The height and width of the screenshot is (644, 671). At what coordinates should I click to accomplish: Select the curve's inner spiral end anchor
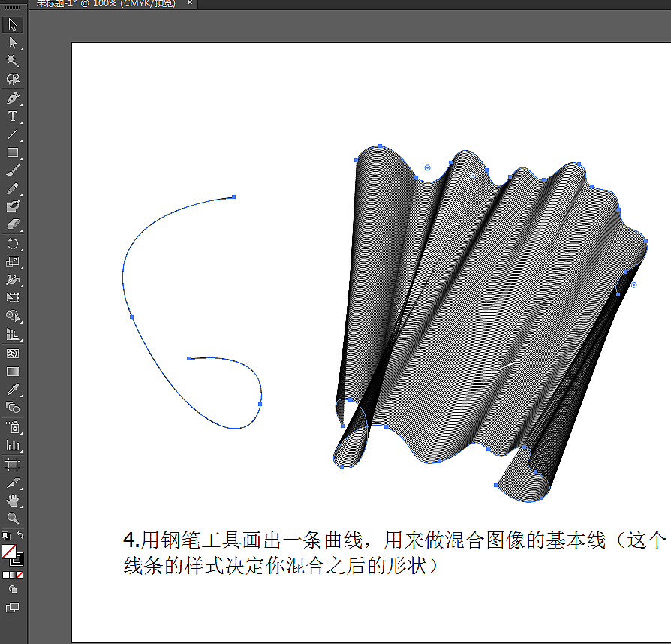point(188,358)
